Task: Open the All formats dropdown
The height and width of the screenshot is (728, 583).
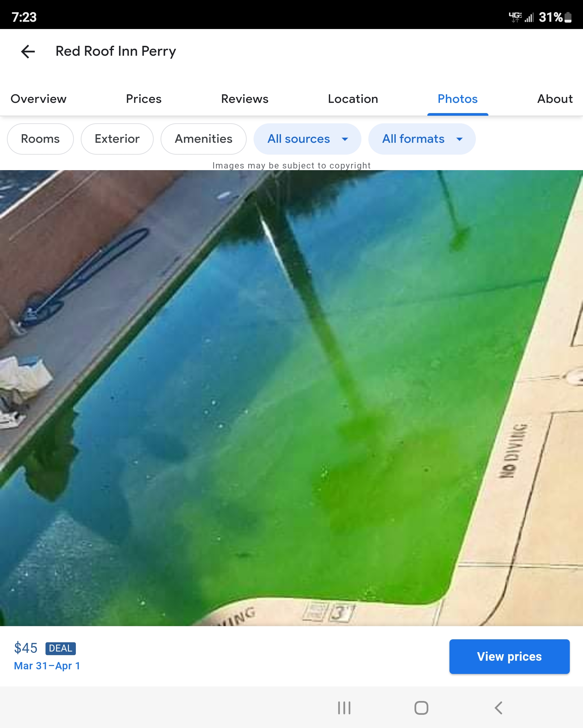Action: (421, 139)
